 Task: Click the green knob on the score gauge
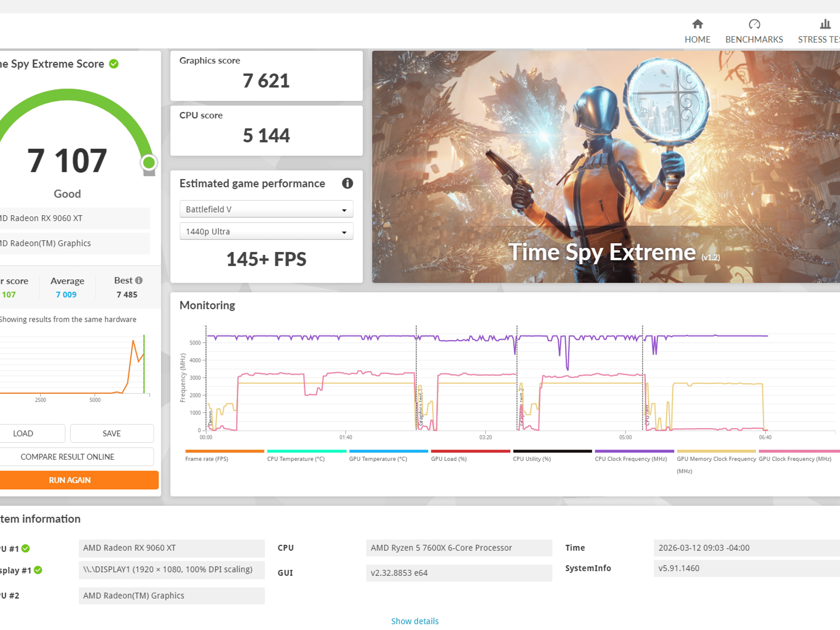point(149,163)
